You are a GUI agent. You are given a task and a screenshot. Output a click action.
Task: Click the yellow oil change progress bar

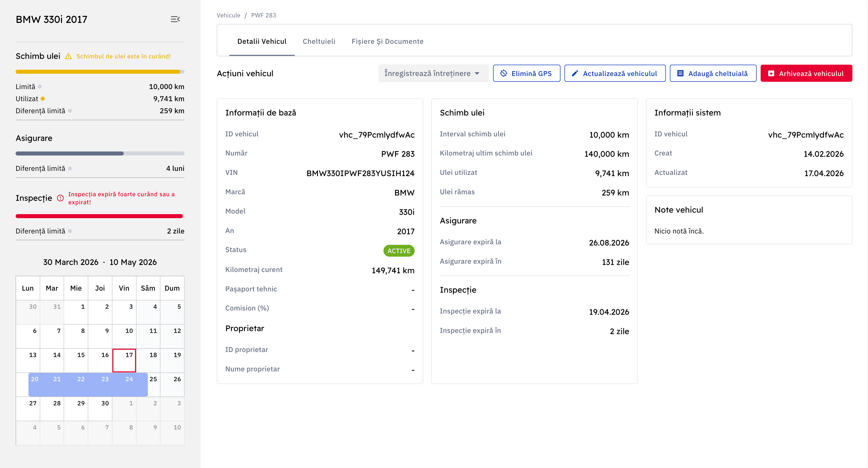[x=98, y=72]
